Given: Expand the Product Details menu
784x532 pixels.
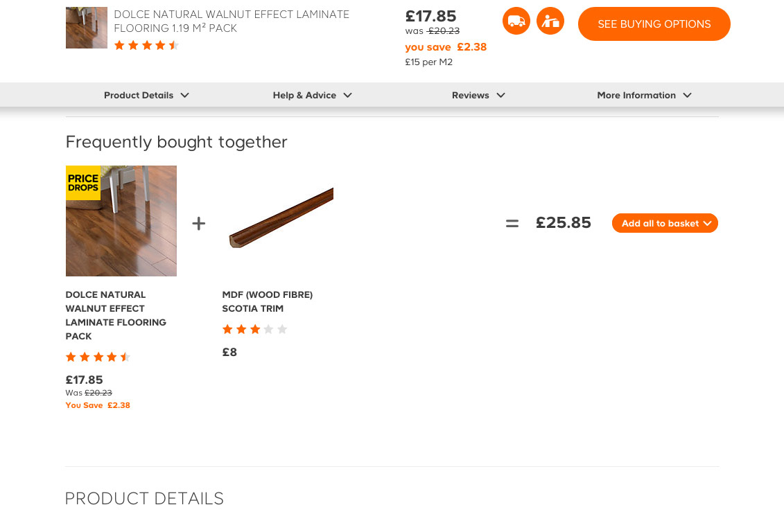Looking at the screenshot, I should click(146, 96).
